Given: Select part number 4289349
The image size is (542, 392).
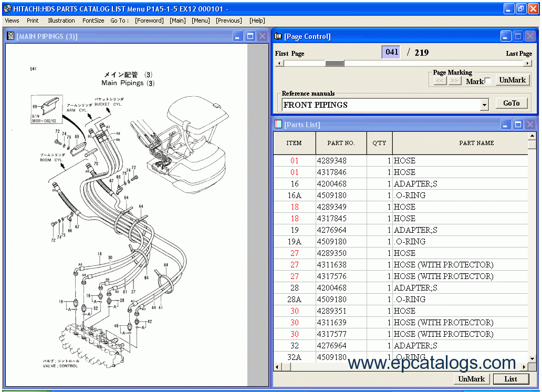Looking at the screenshot, I should point(331,207).
